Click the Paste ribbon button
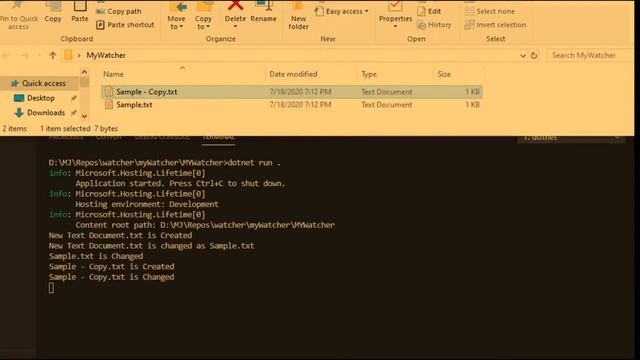This screenshot has height=360, width=640. pyautogui.click(x=80, y=12)
